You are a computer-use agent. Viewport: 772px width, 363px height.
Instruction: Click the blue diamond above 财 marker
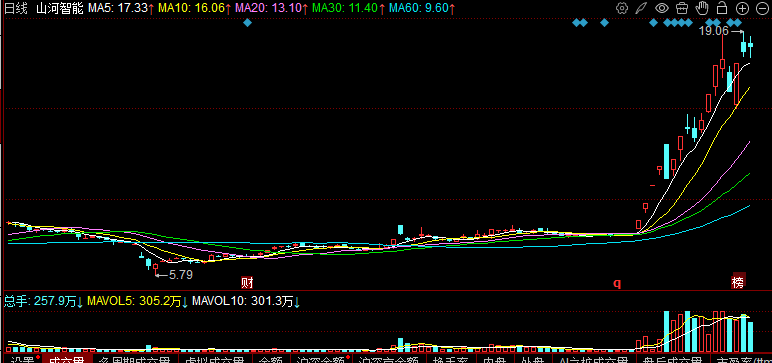[x=248, y=23]
